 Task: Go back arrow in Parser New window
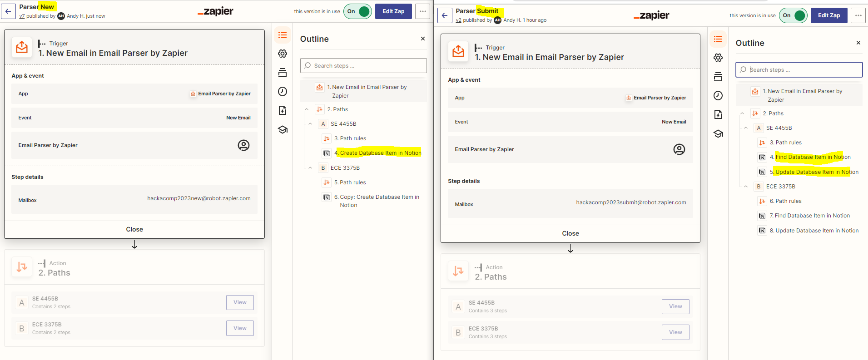[x=8, y=11]
